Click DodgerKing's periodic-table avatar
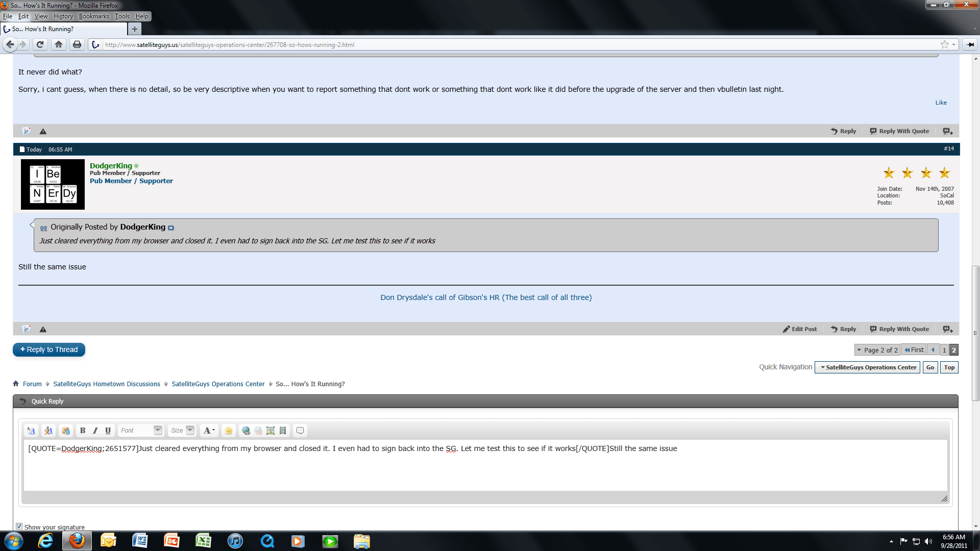Image resolution: width=980 pixels, height=551 pixels. [x=53, y=184]
